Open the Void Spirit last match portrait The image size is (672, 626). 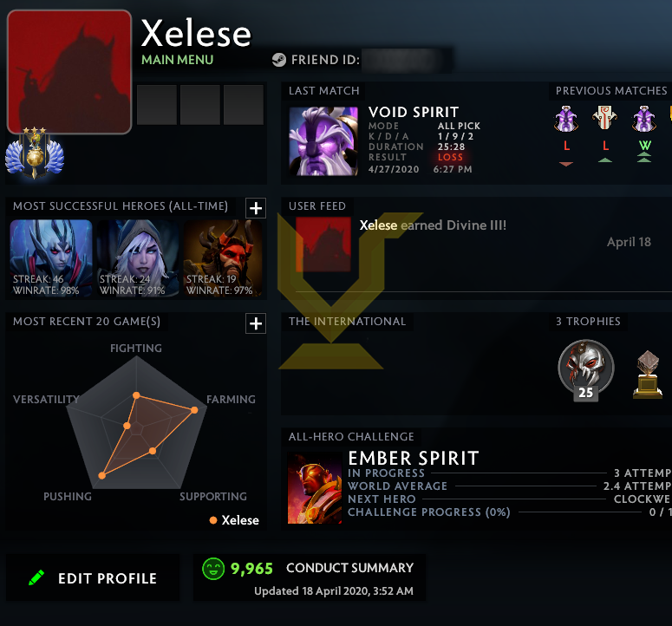pyautogui.click(x=323, y=141)
